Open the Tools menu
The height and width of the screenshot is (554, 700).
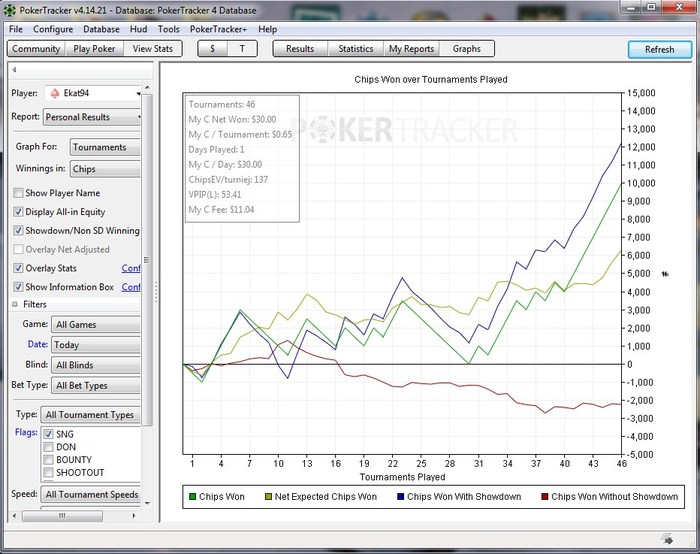click(x=168, y=29)
